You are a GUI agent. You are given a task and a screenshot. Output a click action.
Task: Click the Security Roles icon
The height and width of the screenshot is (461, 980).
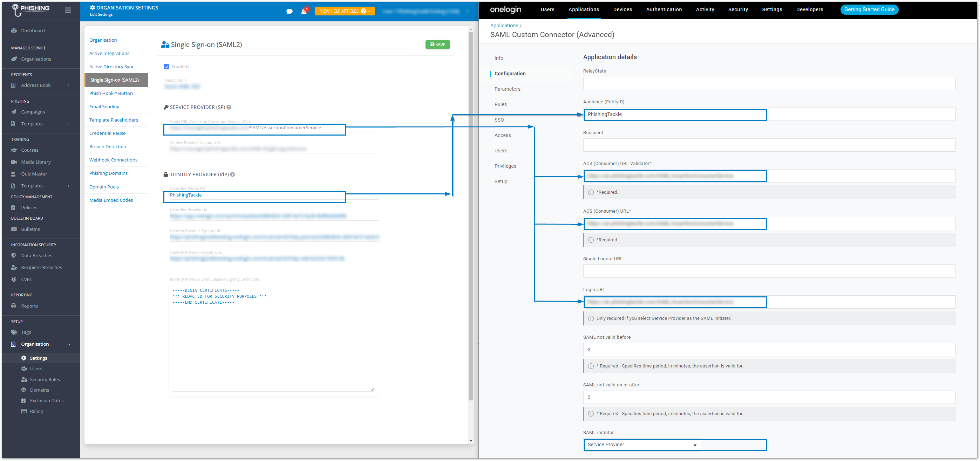(x=24, y=380)
